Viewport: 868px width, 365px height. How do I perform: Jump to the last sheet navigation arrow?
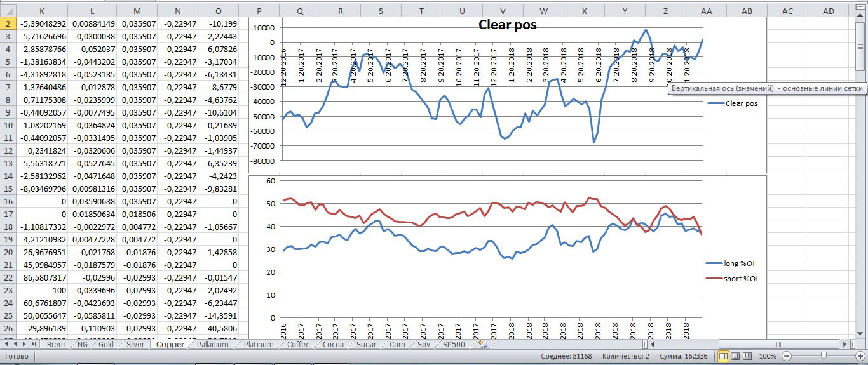coord(34,345)
